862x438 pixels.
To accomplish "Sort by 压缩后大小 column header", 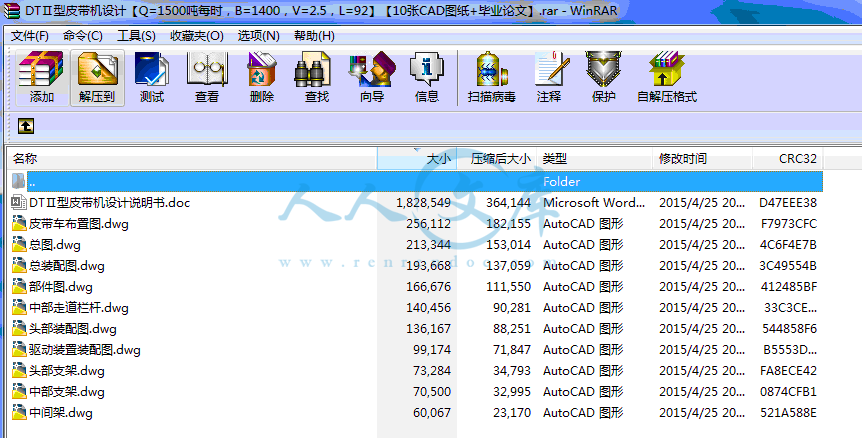I will (498, 159).
